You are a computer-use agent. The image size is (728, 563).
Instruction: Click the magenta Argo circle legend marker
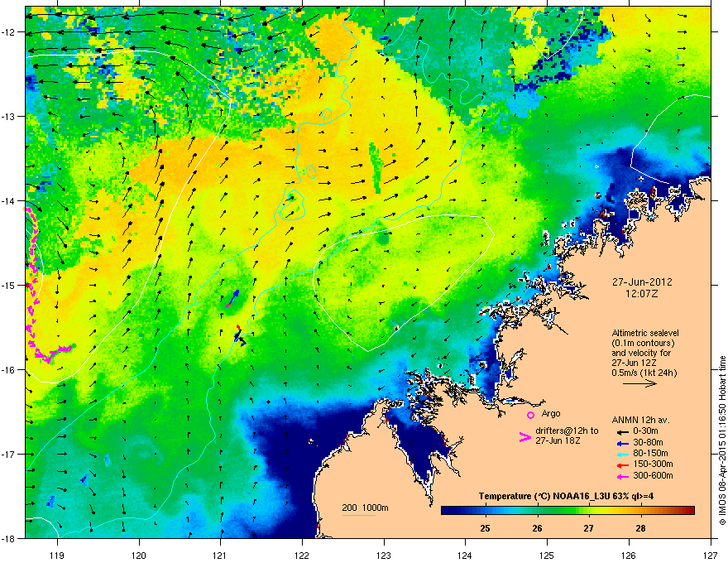pyautogui.click(x=530, y=415)
